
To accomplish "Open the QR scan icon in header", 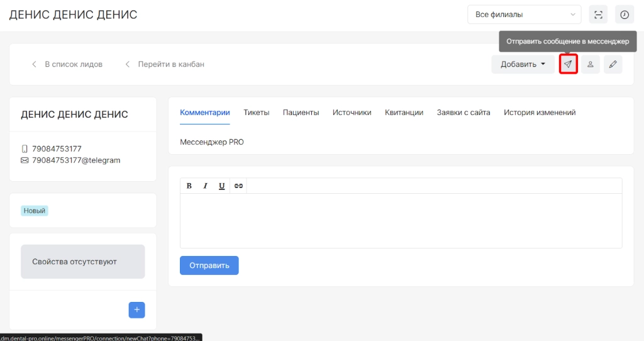I will coord(598,14).
